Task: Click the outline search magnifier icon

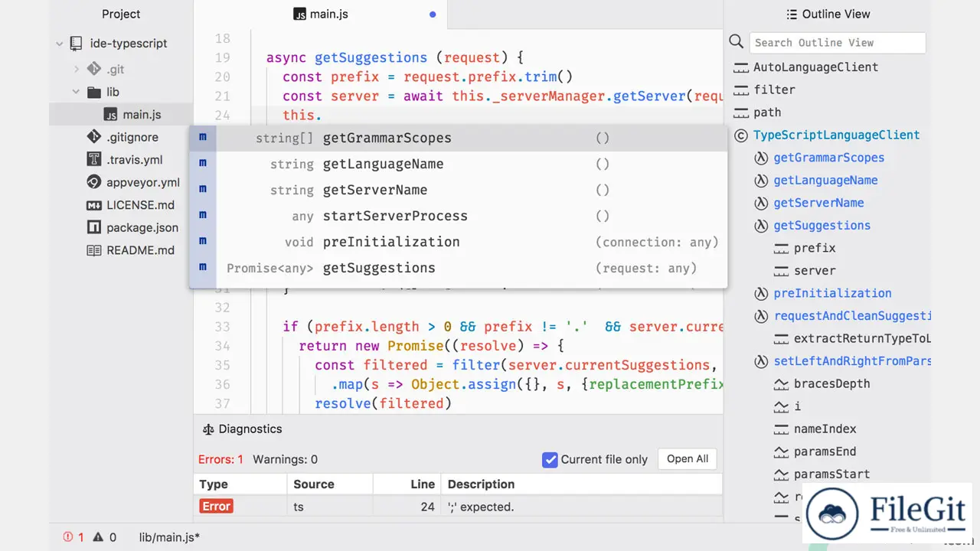Action: [x=736, y=42]
